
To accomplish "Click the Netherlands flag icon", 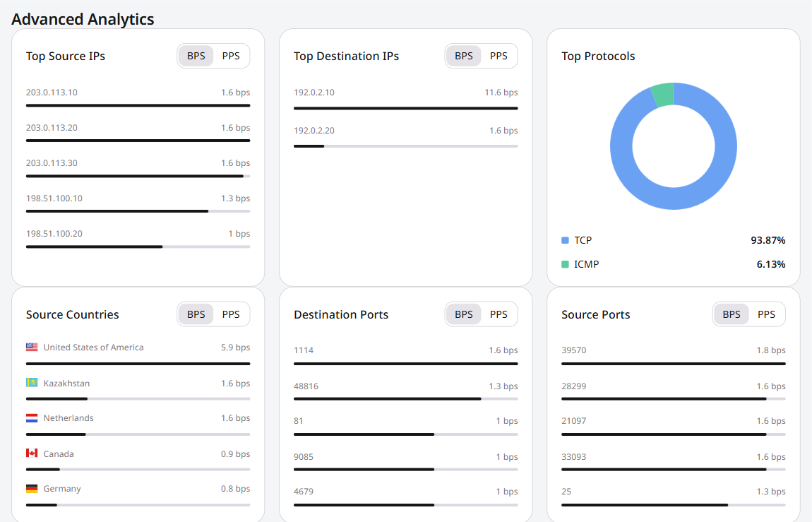I will click(32, 418).
